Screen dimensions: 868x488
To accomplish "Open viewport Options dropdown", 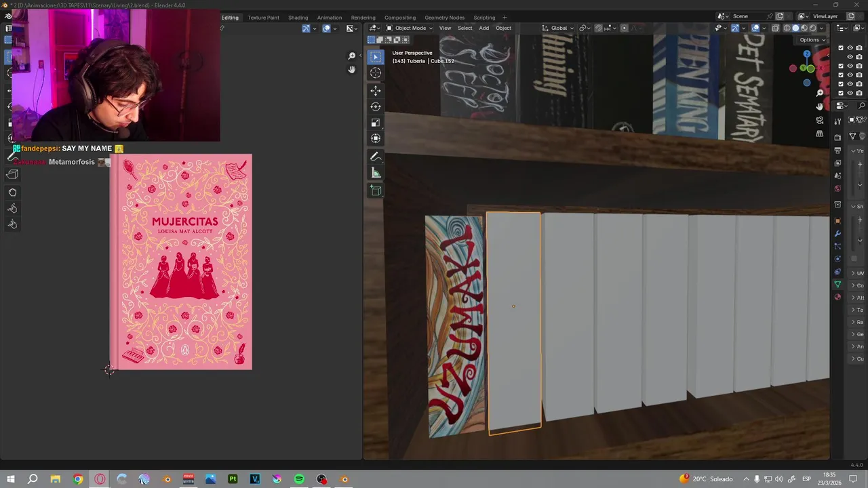I will 812,39.
